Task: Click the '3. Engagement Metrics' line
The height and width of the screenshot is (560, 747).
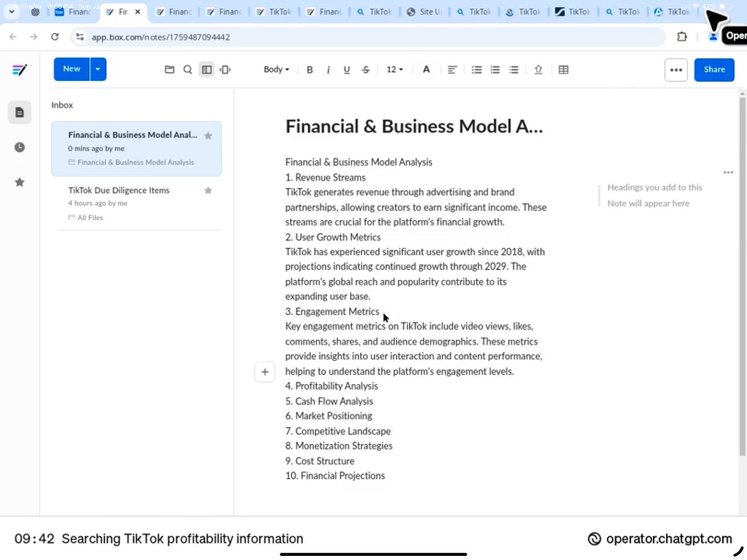Action: point(332,312)
